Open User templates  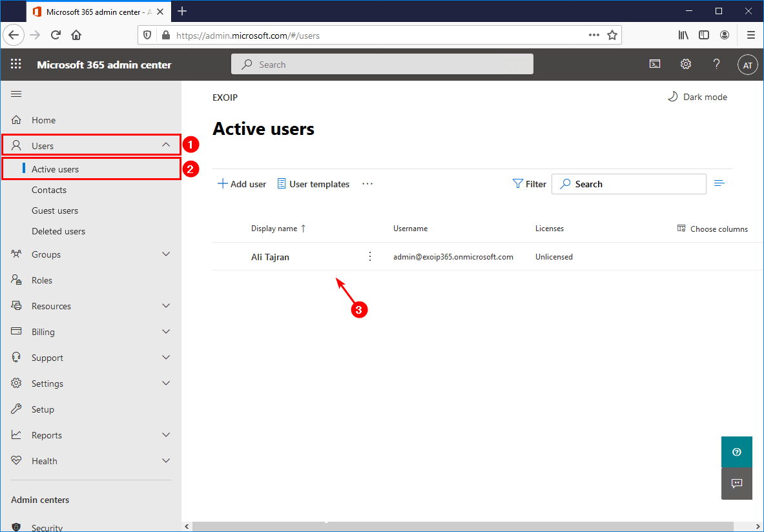(313, 184)
